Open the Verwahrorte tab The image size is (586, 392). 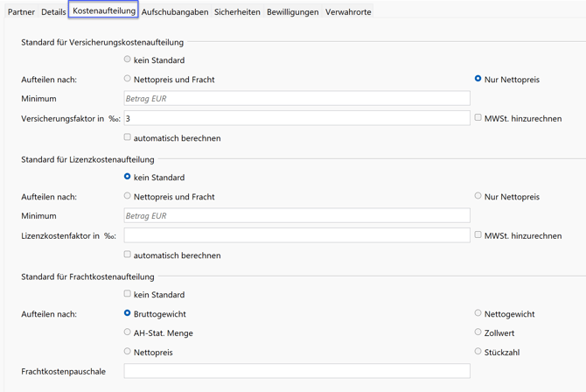[x=348, y=12]
